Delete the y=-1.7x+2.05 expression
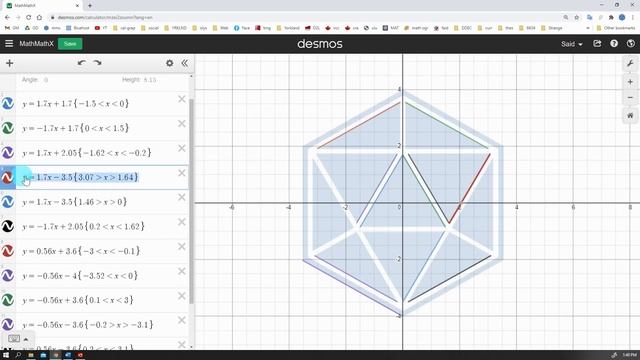Screen dimensions: 640x360 (182, 222)
